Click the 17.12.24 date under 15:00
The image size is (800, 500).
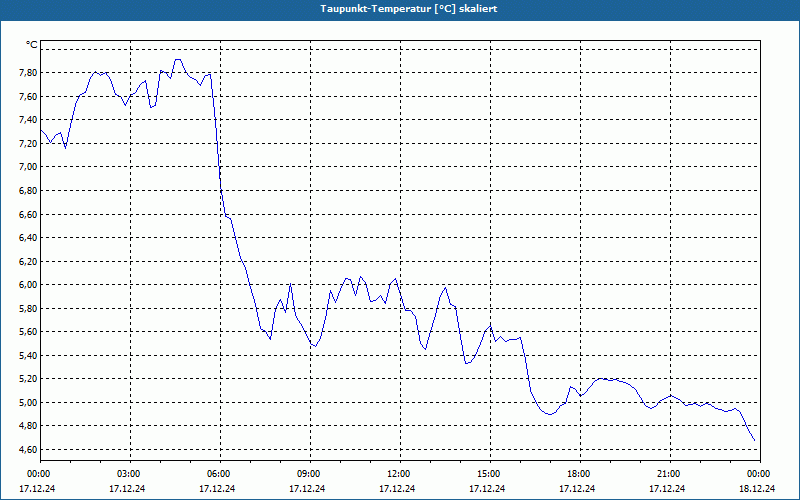(487, 488)
